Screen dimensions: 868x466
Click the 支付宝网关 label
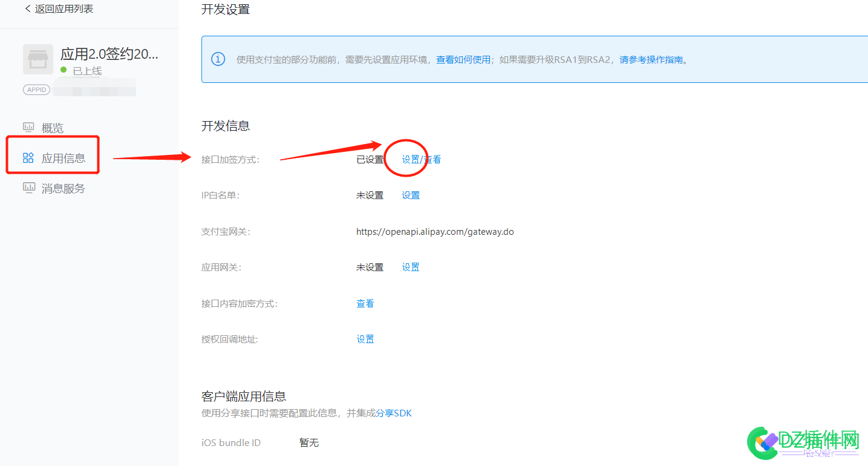(226, 232)
